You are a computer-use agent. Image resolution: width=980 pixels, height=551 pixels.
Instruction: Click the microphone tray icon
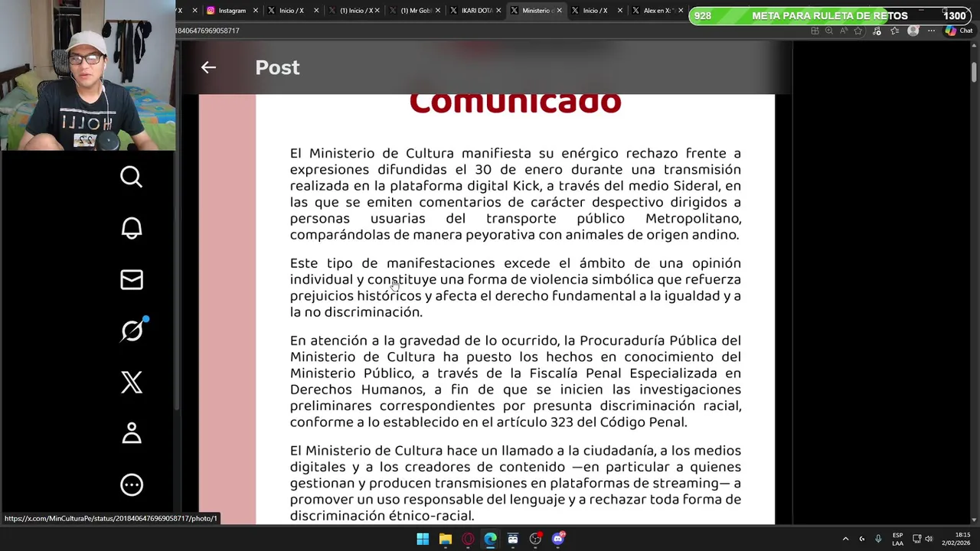(x=878, y=539)
